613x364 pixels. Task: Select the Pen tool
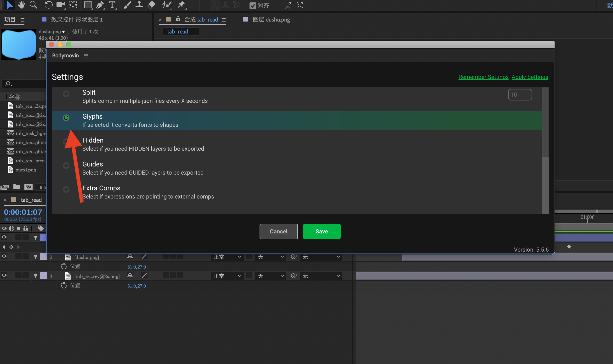[x=100, y=5]
